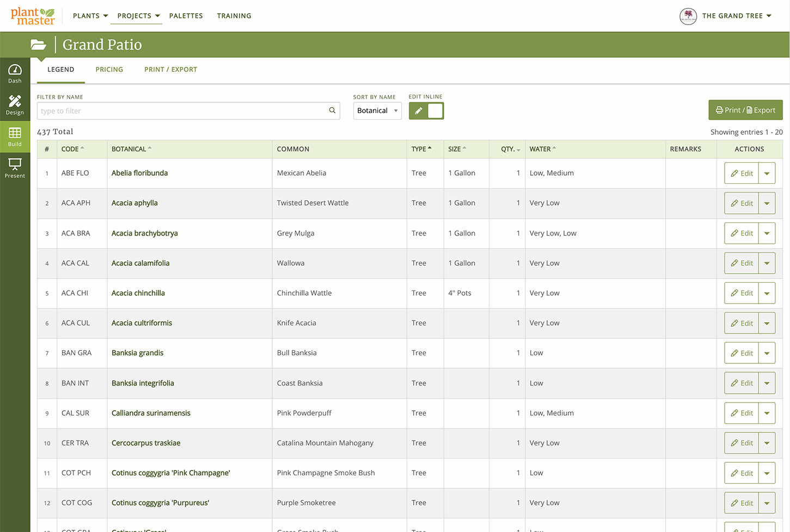This screenshot has width=790, height=532.
Task: Edit the Acacia cultriformis row
Action: [742, 323]
